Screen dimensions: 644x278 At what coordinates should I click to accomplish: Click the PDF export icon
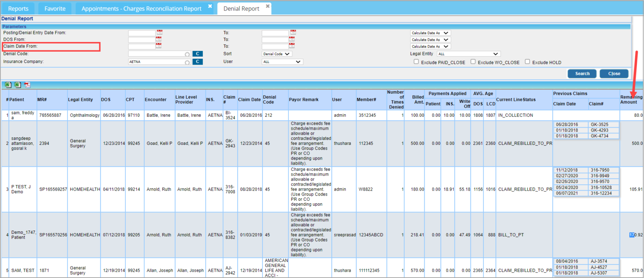pyautogui.click(x=27, y=85)
